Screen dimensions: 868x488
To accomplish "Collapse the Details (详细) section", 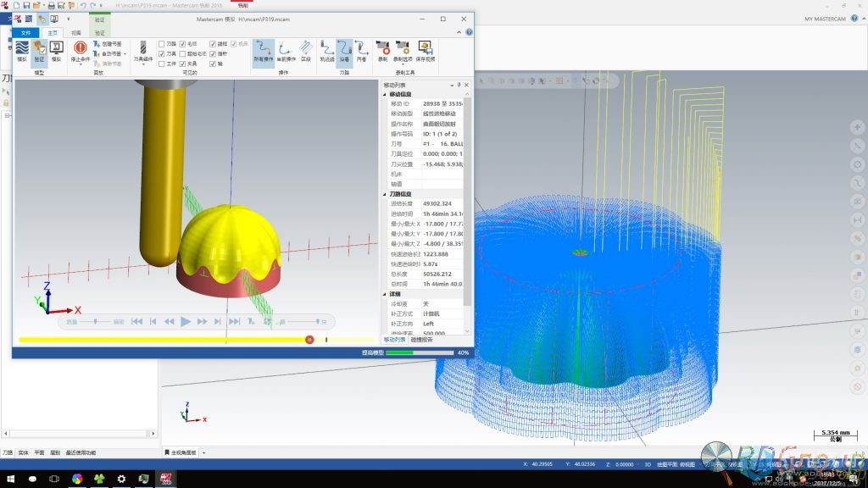I will (x=386, y=294).
